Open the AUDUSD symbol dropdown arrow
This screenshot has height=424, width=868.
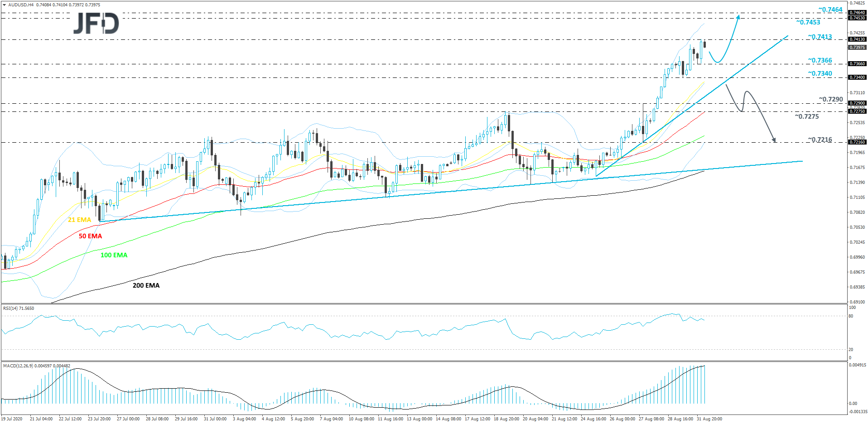click(4, 5)
